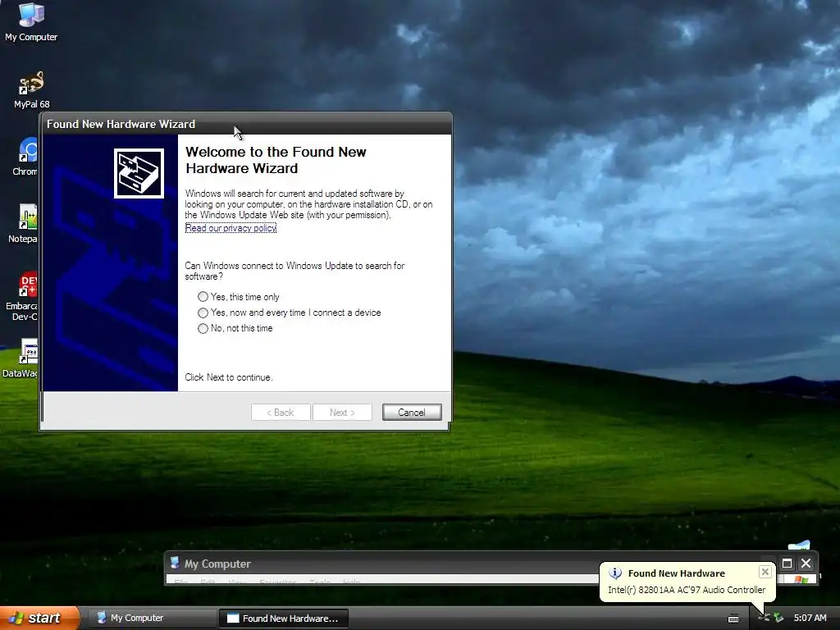
Task: Choose 'Yes, now and every time I connect a device'
Action: point(290,313)
